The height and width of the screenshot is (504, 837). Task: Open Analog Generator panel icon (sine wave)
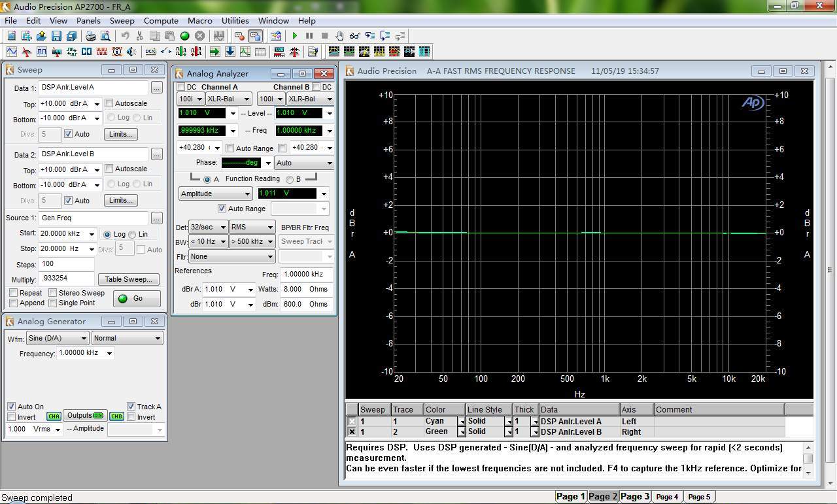point(12,52)
